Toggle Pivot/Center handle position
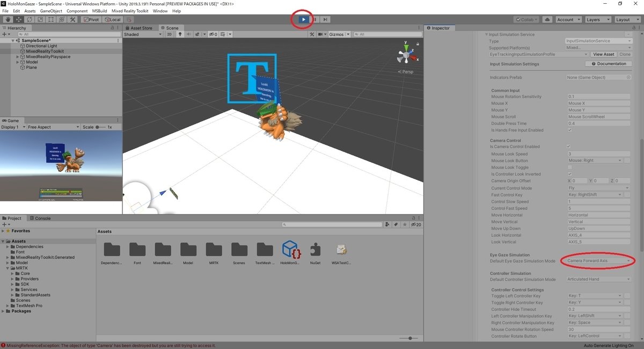Screen dimensions: 644x349 point(91,19)
